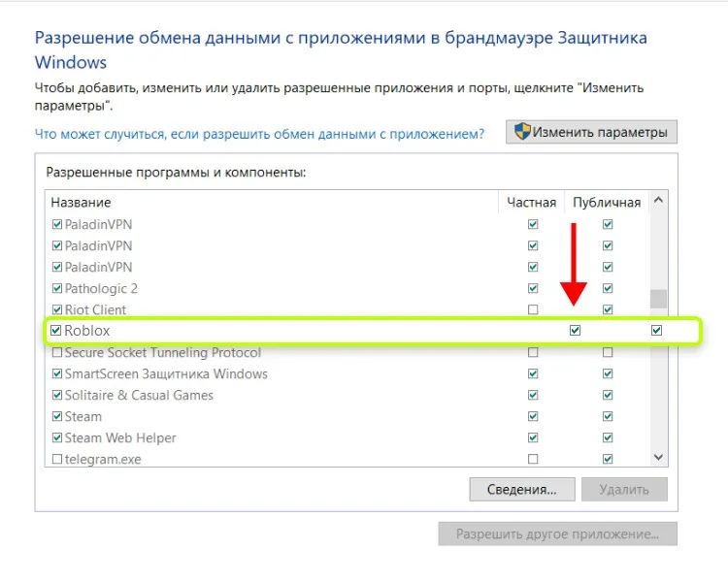Toggle Riot Client public network checkbox
Image resolution: width=728 pixels, height=582 pixels.
(x=608, y=309)
